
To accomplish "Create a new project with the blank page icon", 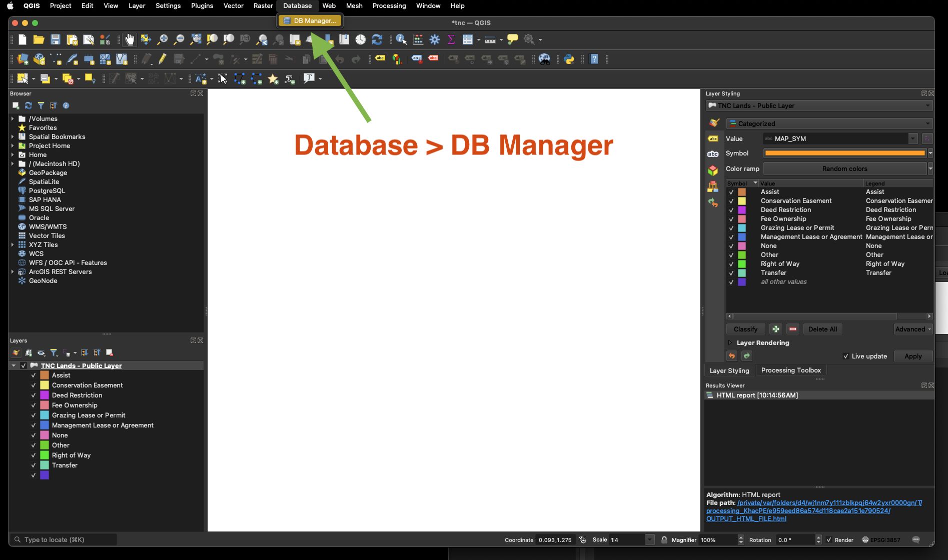I will (23, 39).
